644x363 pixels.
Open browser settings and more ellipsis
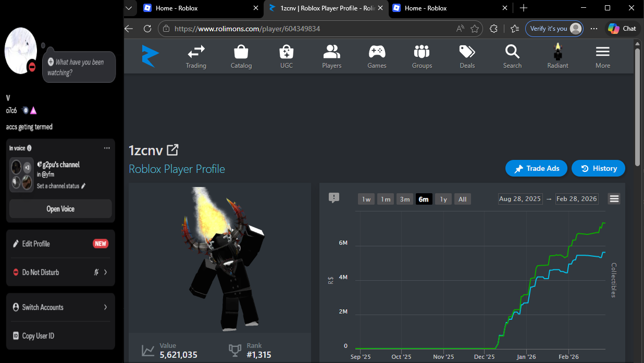[594, 29]
